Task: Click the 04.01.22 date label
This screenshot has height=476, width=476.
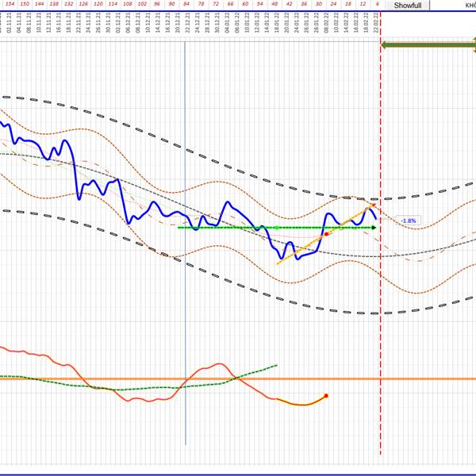Action: tap(228, 23)
